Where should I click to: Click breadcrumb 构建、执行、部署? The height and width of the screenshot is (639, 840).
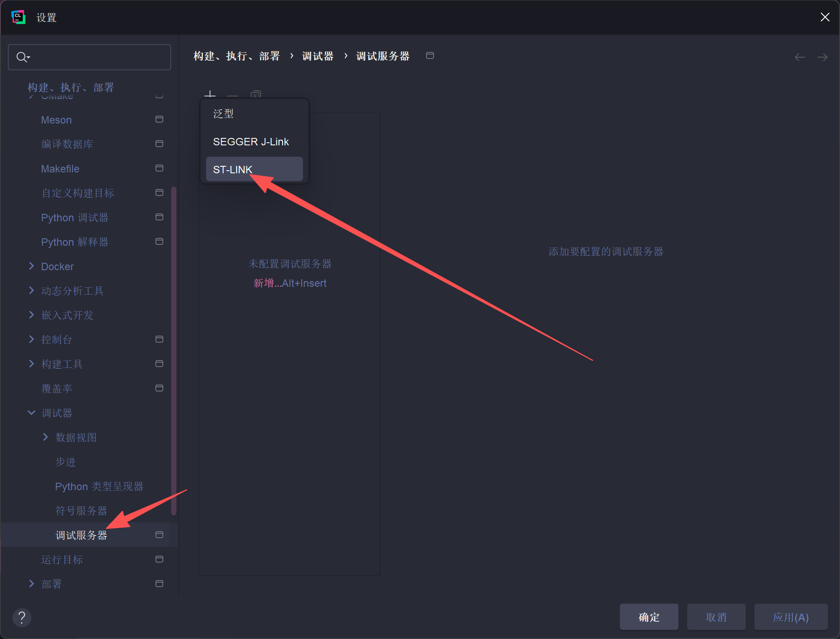237,56
